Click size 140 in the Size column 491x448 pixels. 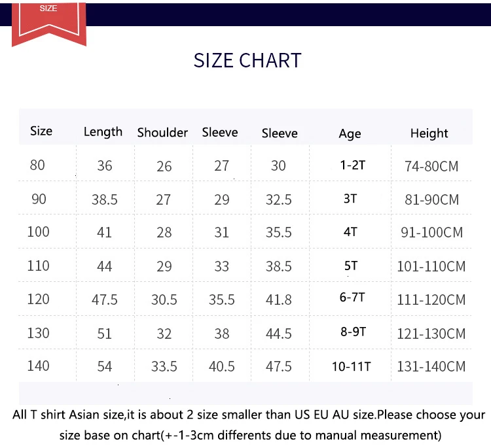pyautogui.click(x=39, y=366)
